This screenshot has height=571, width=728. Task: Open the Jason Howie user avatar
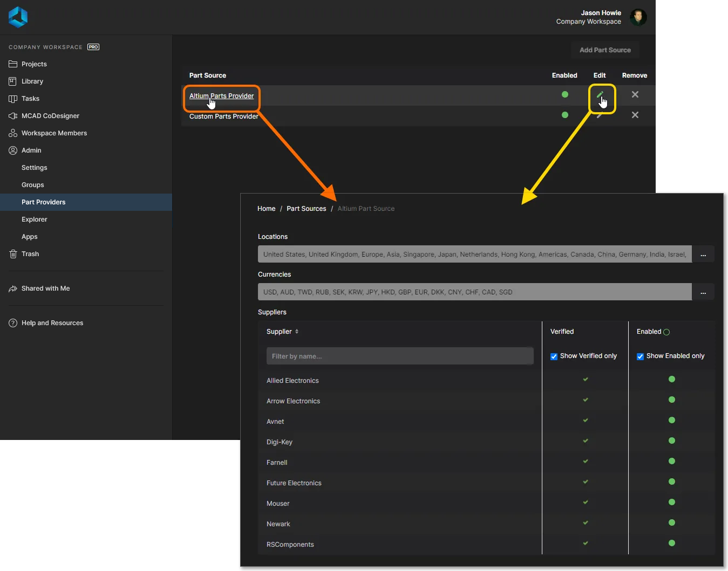click(x=638, y=17)
